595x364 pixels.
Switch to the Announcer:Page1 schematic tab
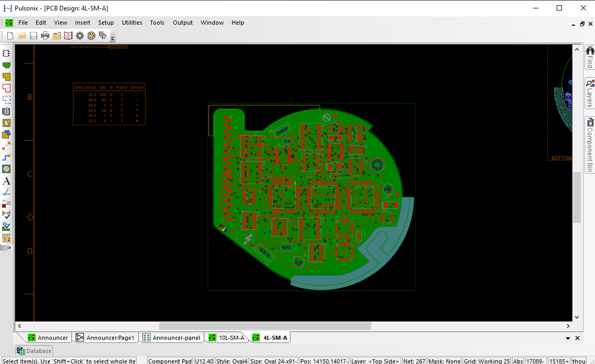(105, 338)
